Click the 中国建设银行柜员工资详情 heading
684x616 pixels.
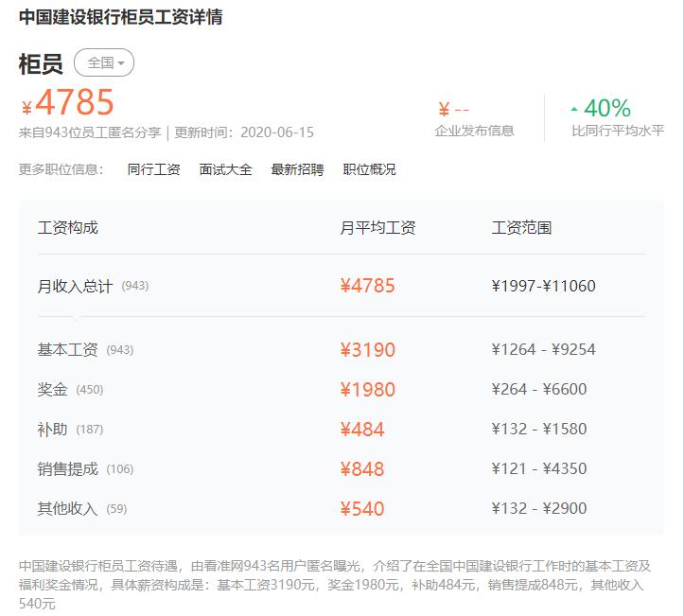(121, 17)
